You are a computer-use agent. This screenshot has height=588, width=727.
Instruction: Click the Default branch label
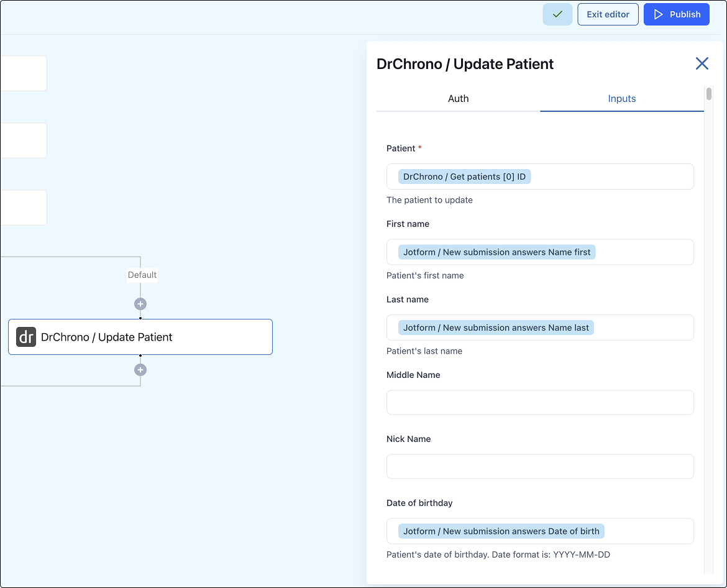pyautogui.click(x=142, y=275)
